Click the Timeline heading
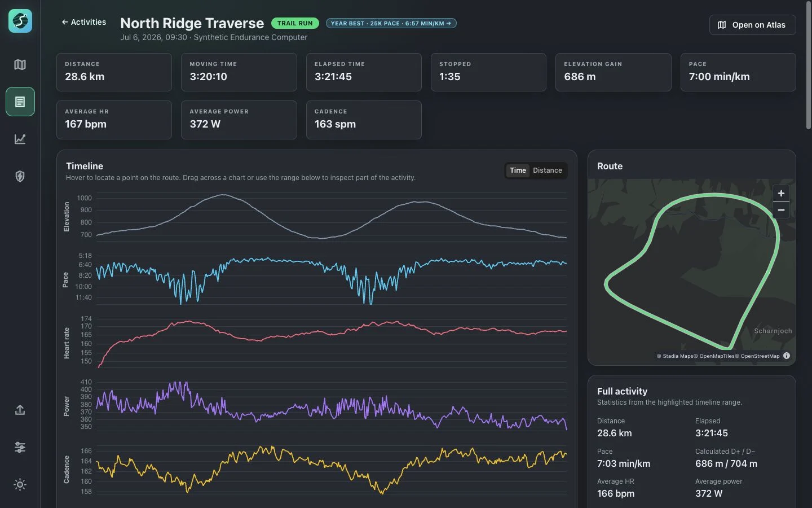 point(85,166)
